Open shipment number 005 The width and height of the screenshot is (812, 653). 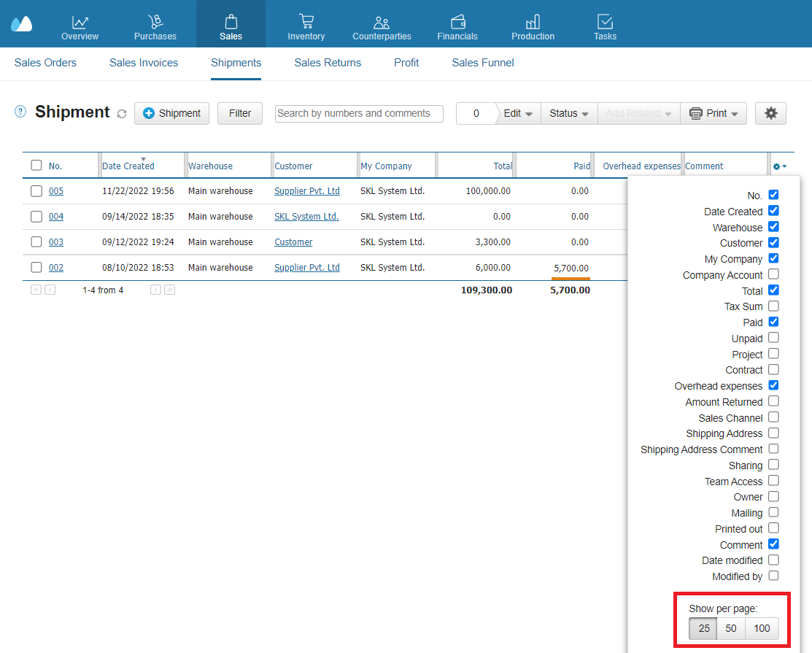[x=56, y=191]
